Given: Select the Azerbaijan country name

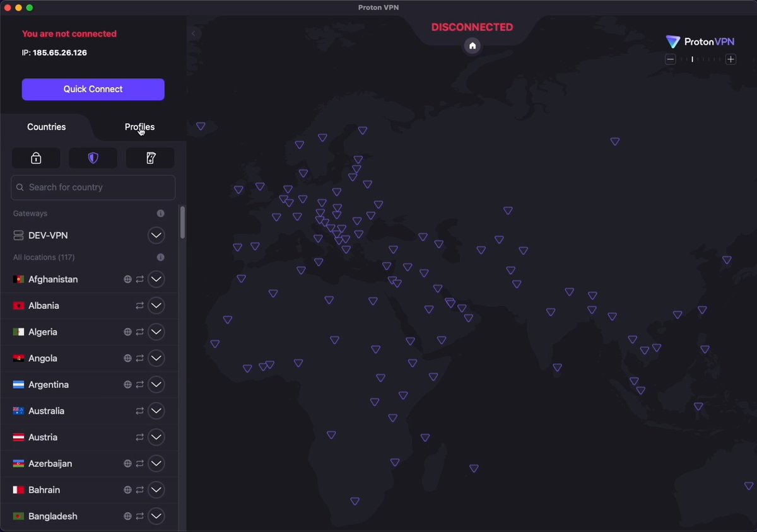Looking at the screenshot, I should pyautogui.click(x=50, y=463).
